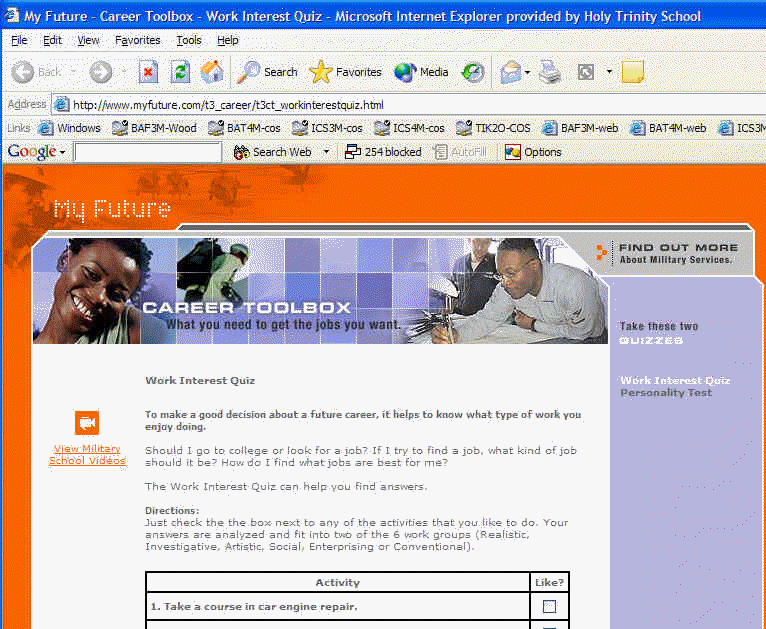Screen dimensions: 766x629
Task: Expand the Mail button dropdown arrow
Action: 528,72
